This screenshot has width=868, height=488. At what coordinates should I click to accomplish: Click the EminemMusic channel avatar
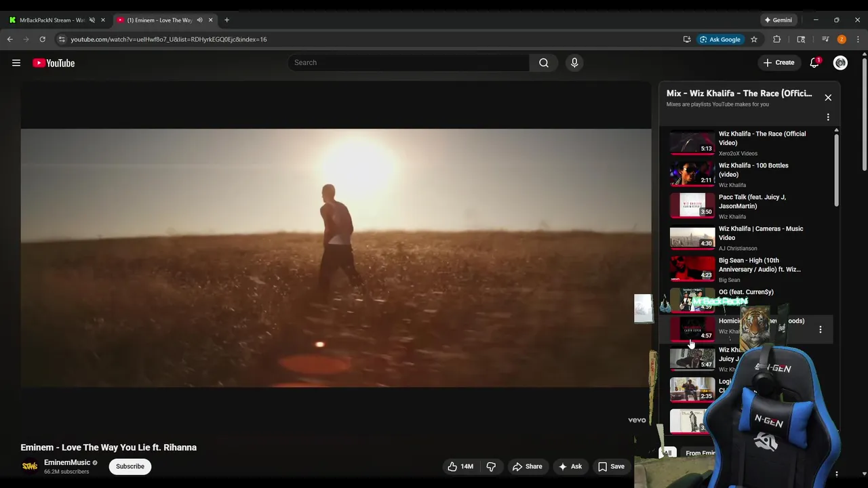30,466
